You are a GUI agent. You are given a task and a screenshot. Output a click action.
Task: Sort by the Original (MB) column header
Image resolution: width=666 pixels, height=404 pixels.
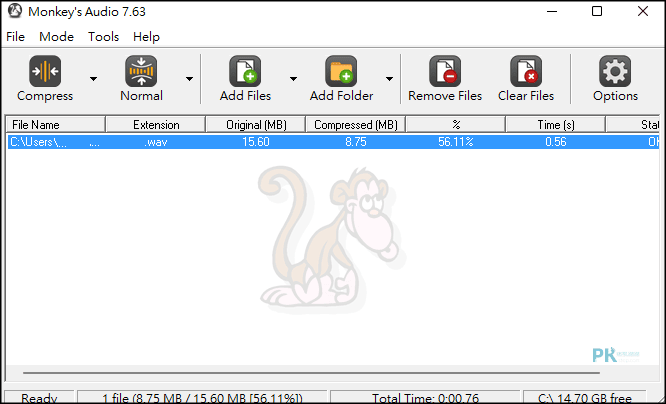pos(256,124)
